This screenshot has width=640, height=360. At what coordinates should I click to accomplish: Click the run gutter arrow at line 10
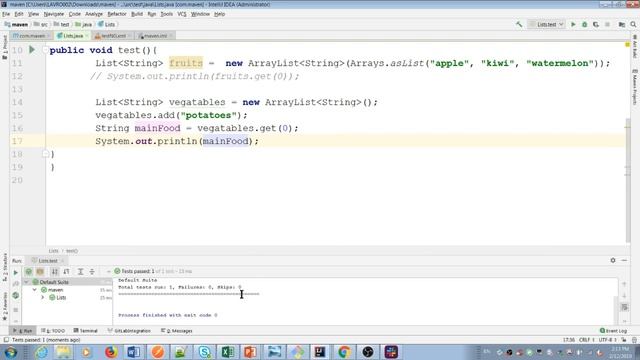point(32,50)
